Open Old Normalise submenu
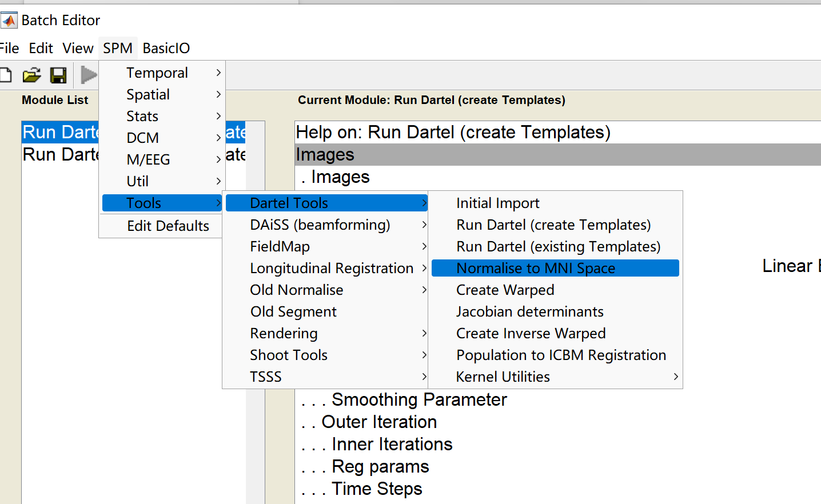Image resolution: width=821 pixels, height=504 pixels. 326,290
